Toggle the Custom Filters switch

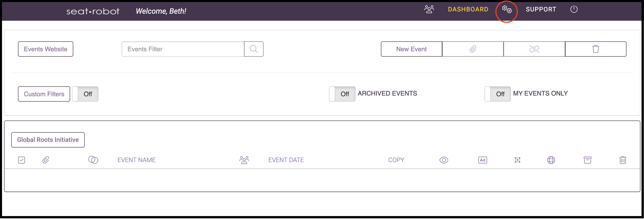point(85,94)
